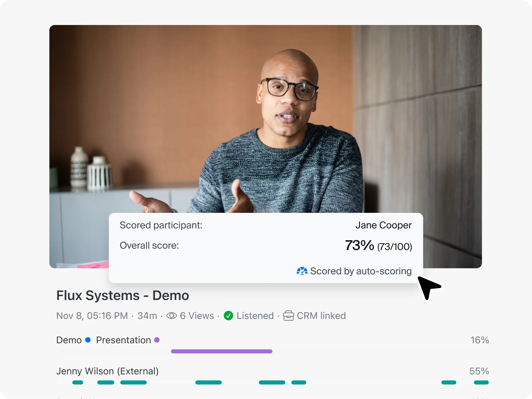Open the Flux Systems - Demo call title
The width and height of the screenshot is (532, 399).
[x=123, y=295]
